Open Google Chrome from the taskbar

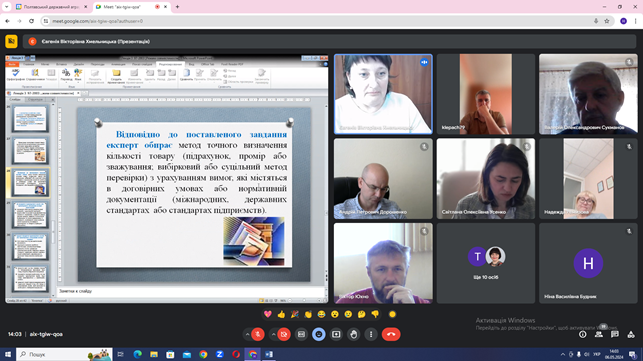pos(203,354)
